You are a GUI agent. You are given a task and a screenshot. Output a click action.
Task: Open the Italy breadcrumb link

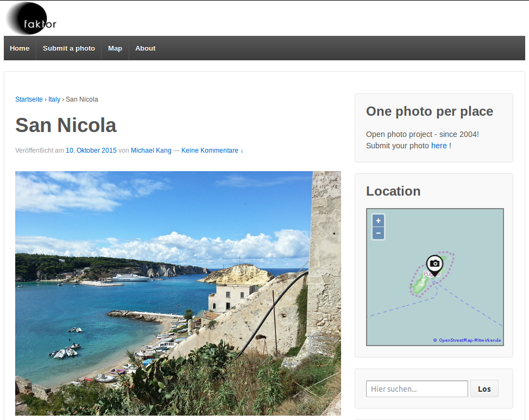(54, 99)
